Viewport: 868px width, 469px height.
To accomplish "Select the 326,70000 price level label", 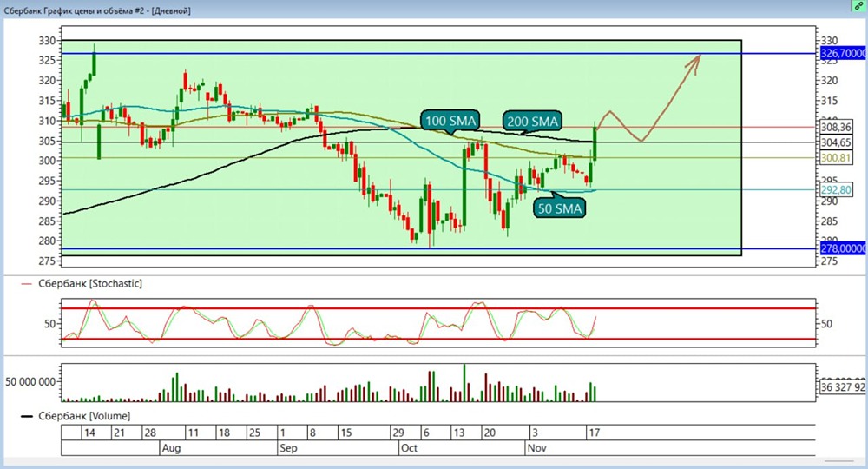I will tap(843, 53).
